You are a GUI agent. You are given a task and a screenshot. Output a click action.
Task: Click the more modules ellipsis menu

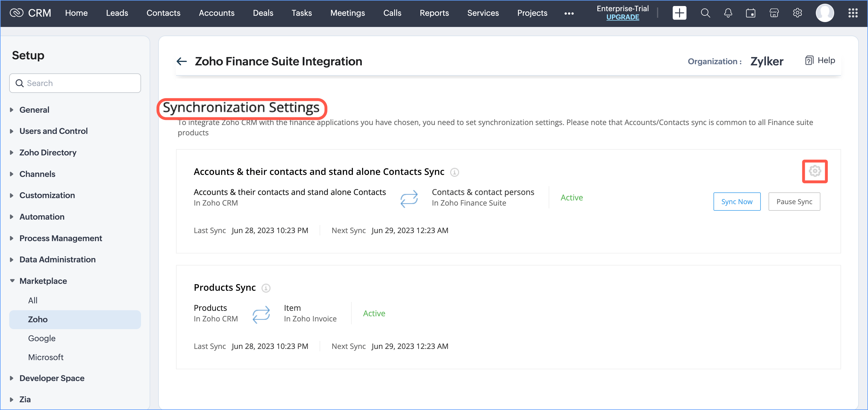point(569,13)
